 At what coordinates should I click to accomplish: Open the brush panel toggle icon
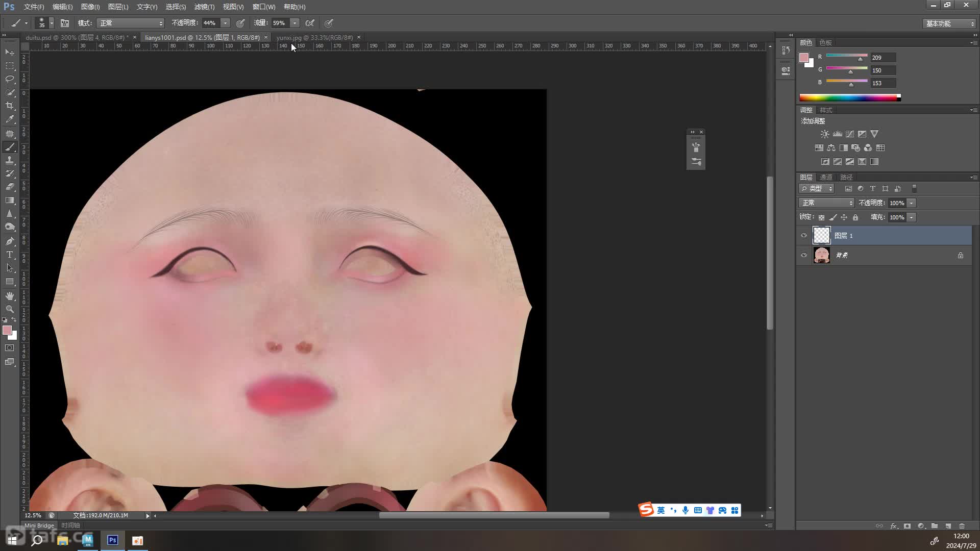(x=65, y=23)
